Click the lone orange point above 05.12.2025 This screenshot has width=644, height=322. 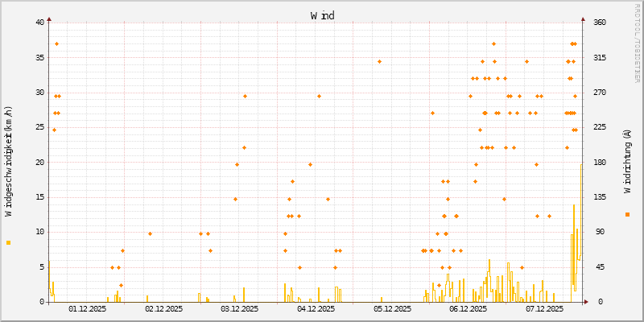379,61
